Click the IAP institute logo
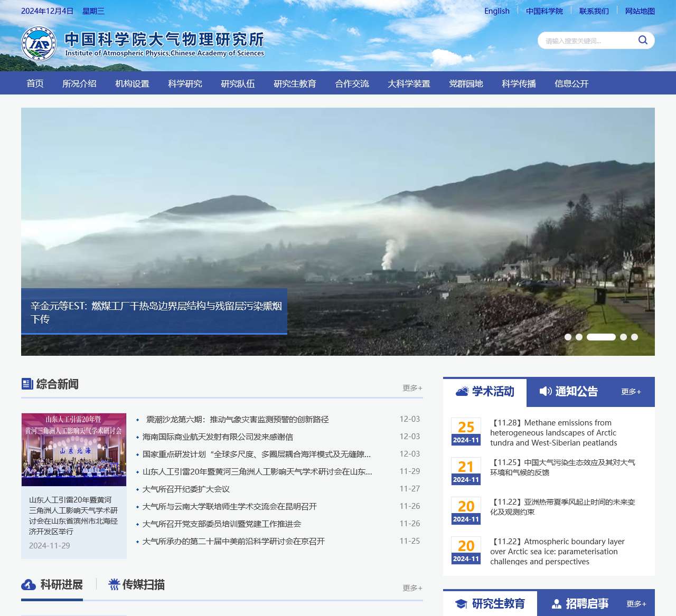 [x=39, y=43]
